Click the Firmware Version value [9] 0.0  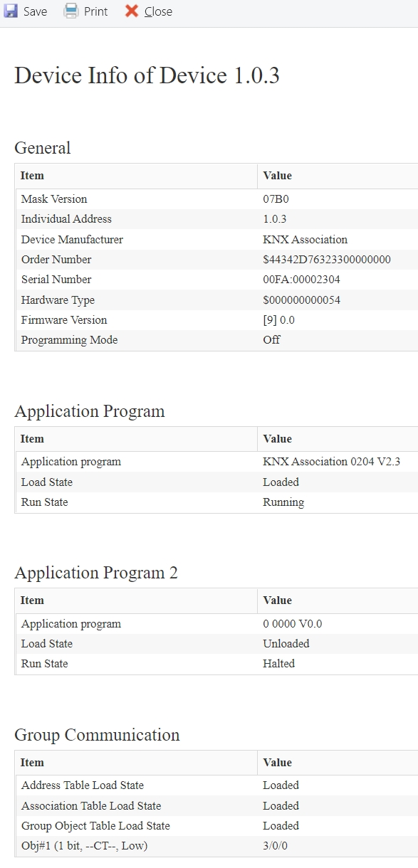click(278, 320)
